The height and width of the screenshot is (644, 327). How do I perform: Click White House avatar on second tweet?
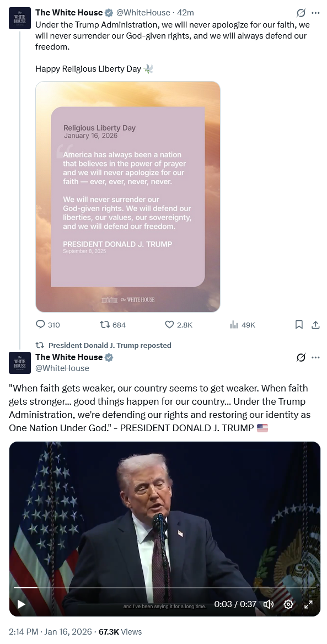[20, 363]
